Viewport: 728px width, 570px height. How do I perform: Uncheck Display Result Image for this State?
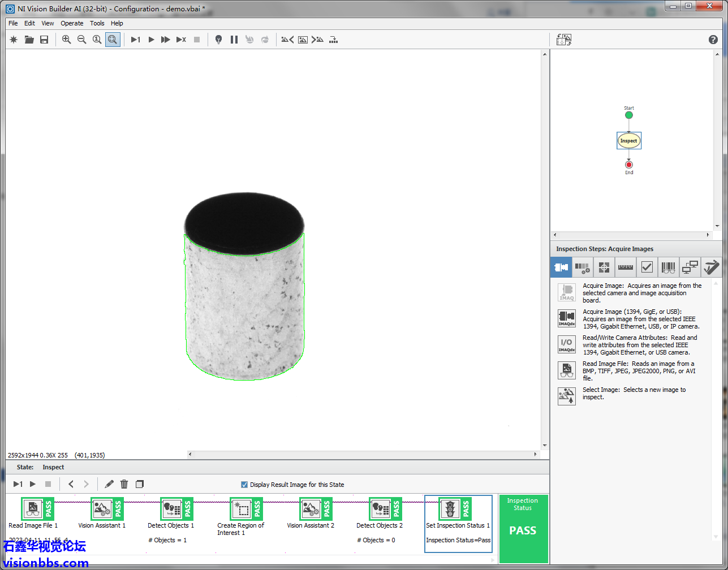tap(244, 485)
